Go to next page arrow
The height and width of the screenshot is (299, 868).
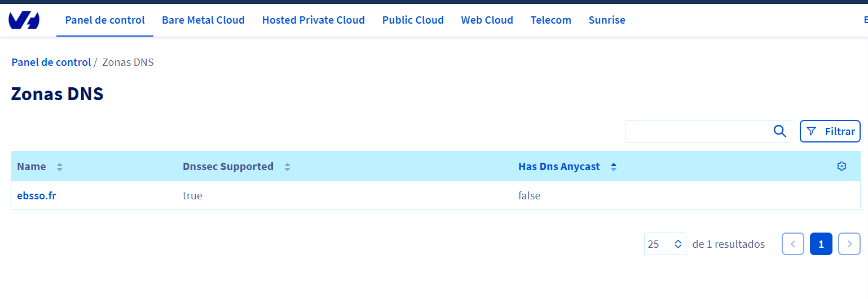point(849,244)
